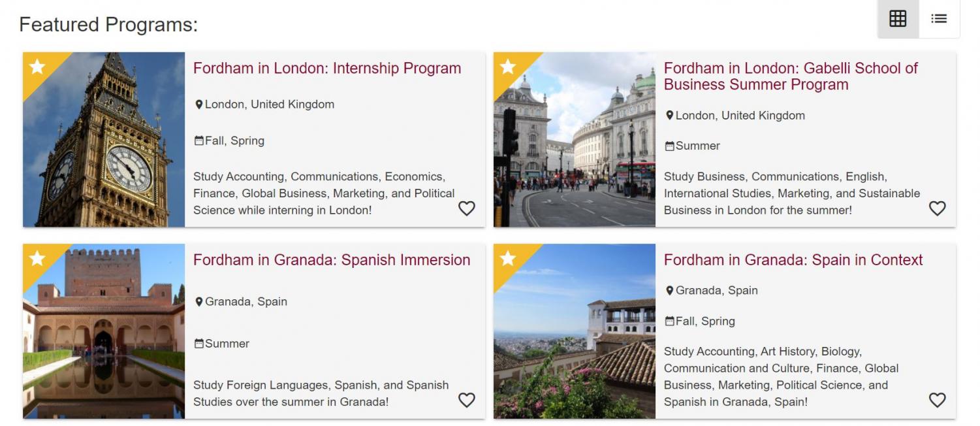Open Fordham in London: Internship Program

326,69
